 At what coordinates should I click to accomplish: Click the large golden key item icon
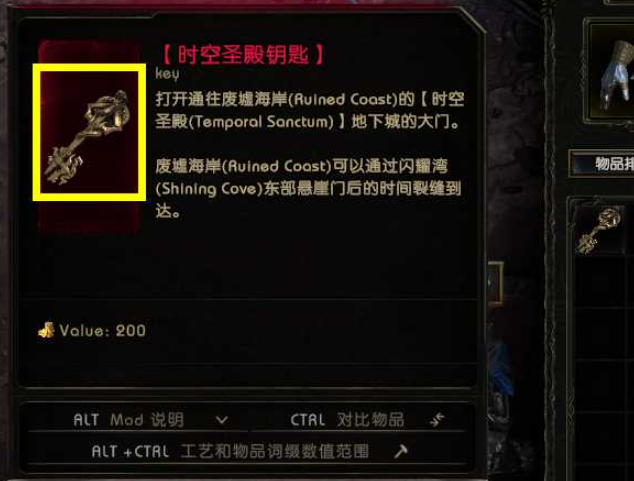(x=89, y=132)
